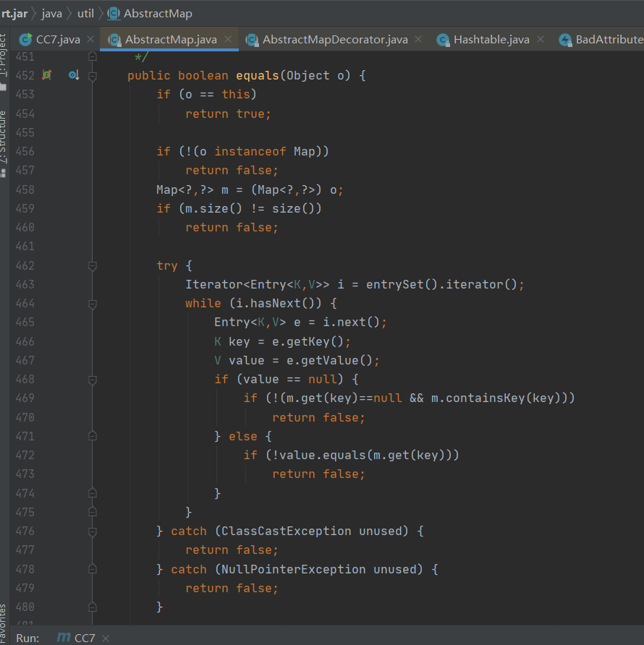Click line number 463 in the gutter
Viewport: 644px width, 645px height.
coord(25,284)
